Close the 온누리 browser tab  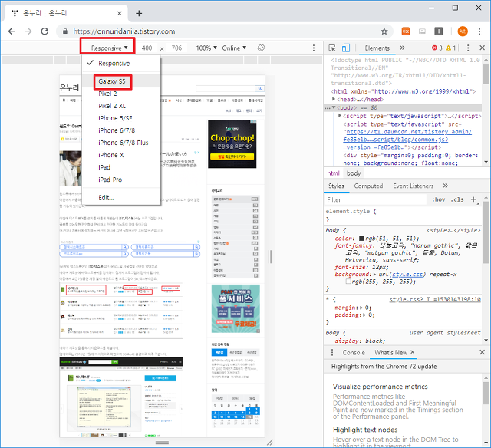[120, 13]
